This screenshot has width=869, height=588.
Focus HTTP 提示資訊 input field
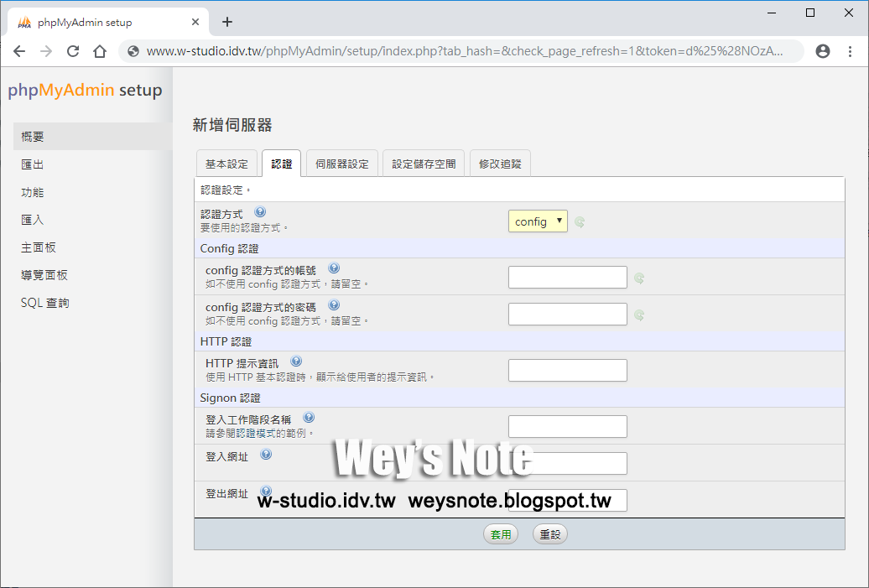pos(568,370)
